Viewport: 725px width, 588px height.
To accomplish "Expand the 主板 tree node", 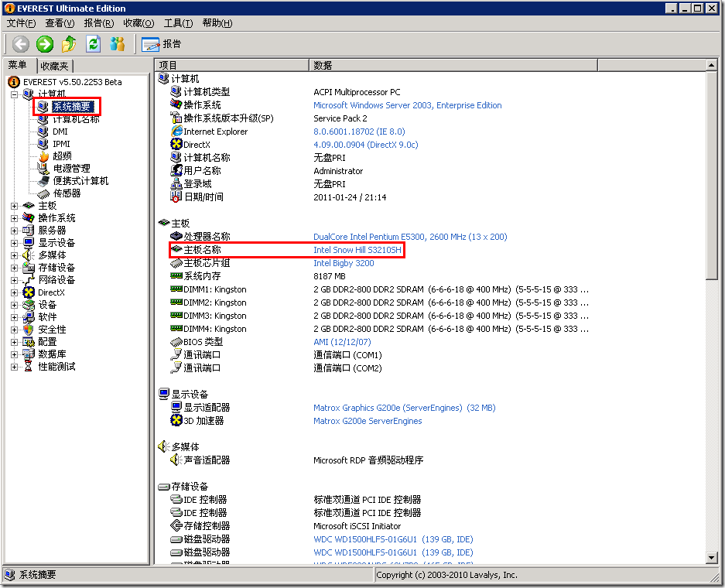I will tap(15, 206).
